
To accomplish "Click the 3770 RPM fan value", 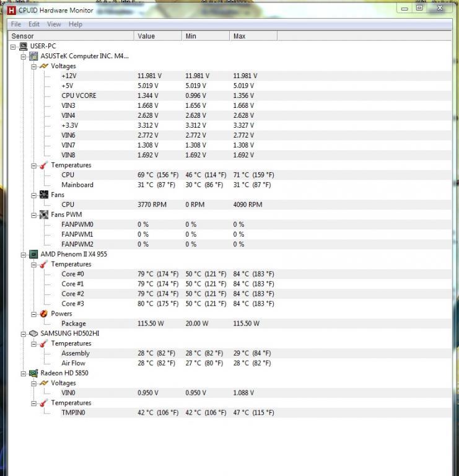I will 152,205.
